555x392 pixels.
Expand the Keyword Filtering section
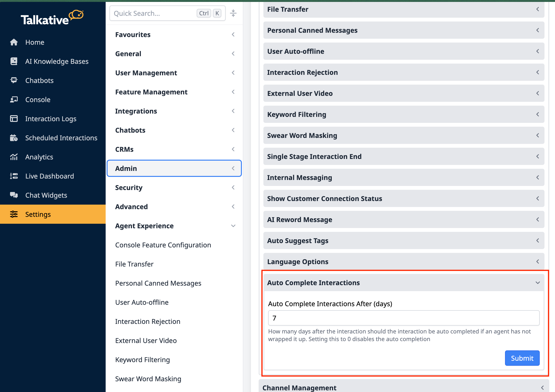tap(403, 114)
